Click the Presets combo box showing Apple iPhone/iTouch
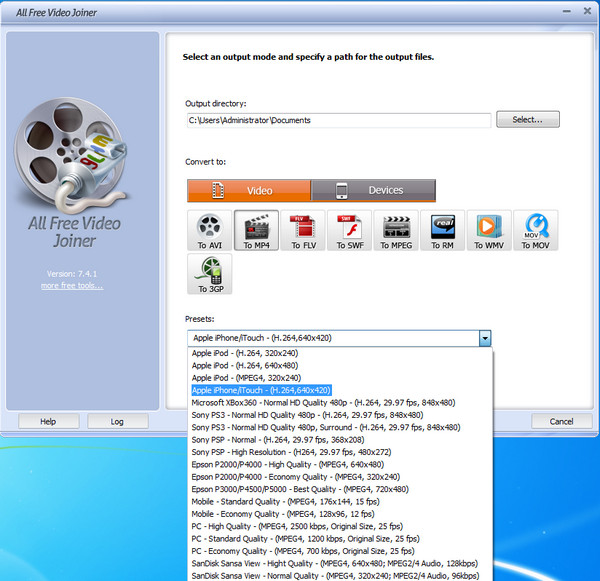This screenshot has height=581, width=600. pos(339,338)
